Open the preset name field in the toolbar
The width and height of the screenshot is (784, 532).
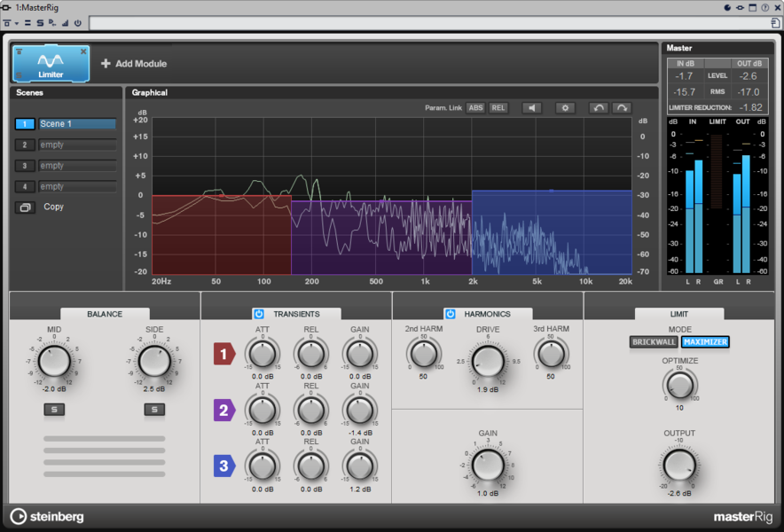429,23
